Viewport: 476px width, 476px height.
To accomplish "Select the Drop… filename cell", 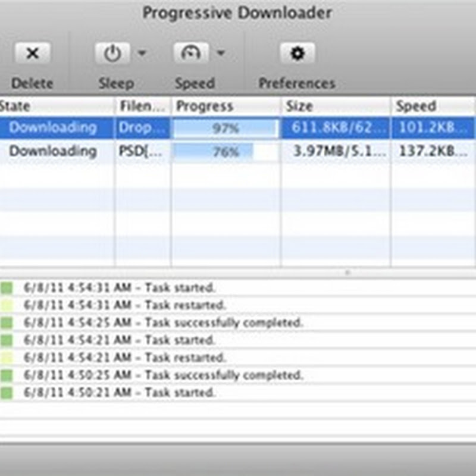I will tap(143, 128).
